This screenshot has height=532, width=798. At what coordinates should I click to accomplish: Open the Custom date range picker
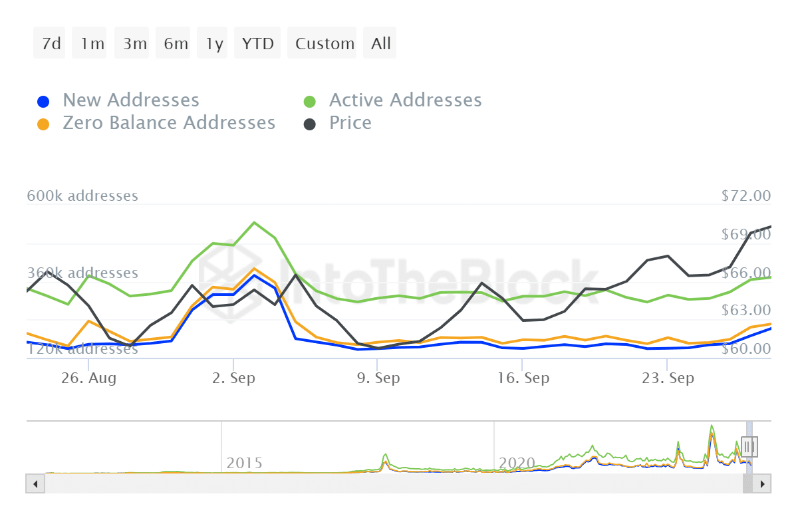point(323,43)
